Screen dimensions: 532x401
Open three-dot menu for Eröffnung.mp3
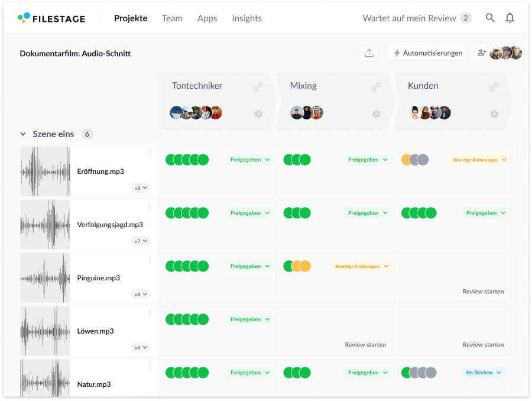pyautogui.click(x=150, y=154)
